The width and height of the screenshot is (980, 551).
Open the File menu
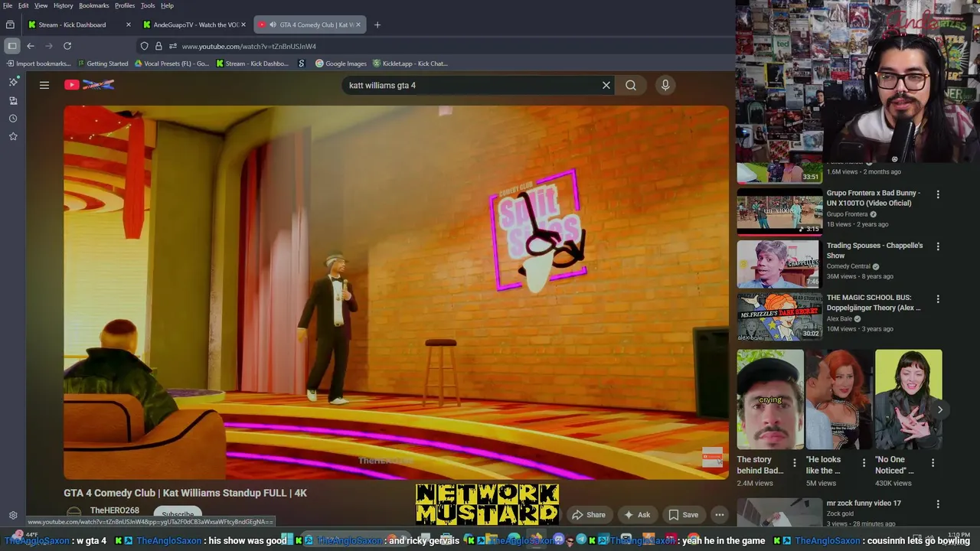(x=8, y=5)
